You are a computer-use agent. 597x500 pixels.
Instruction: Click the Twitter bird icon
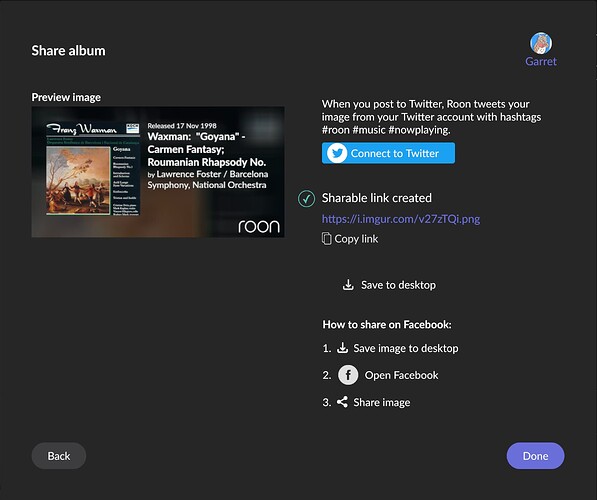pyautogui.click(x=337, y=153)
